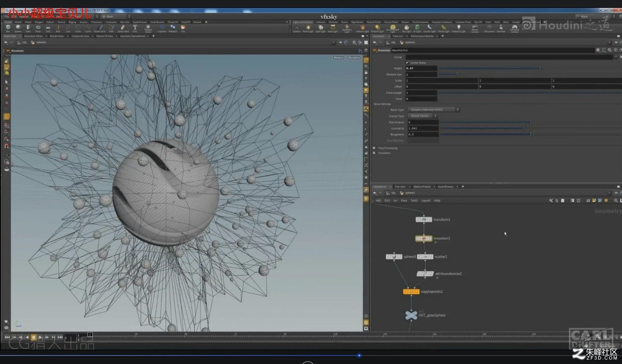Select the Box shelf tool
The height and width of the screenshot is (364, 622).
coord(8,29)
